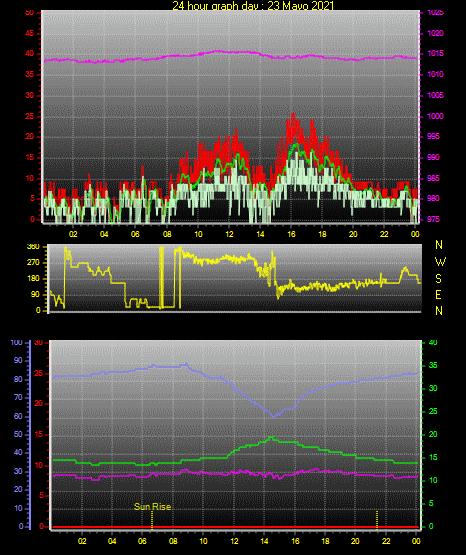Viewport: 466px width, 555px height.
Task: Click the red wind gust peak
Action: click(293, 115)
